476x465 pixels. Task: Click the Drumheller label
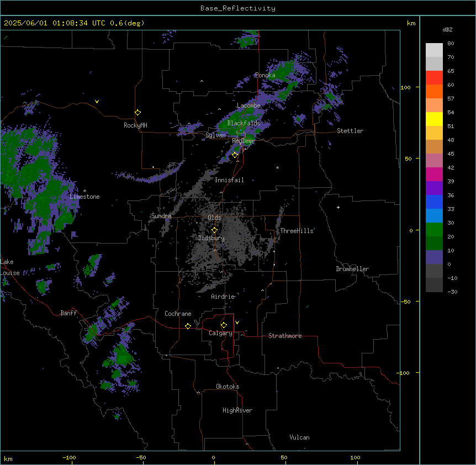[352, 269]
